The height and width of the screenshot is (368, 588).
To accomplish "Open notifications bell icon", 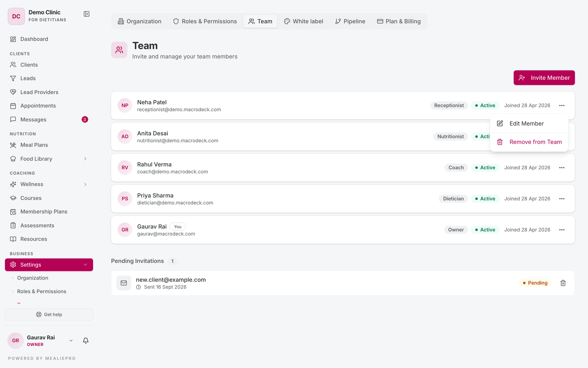I will click(x=86, y=340).
